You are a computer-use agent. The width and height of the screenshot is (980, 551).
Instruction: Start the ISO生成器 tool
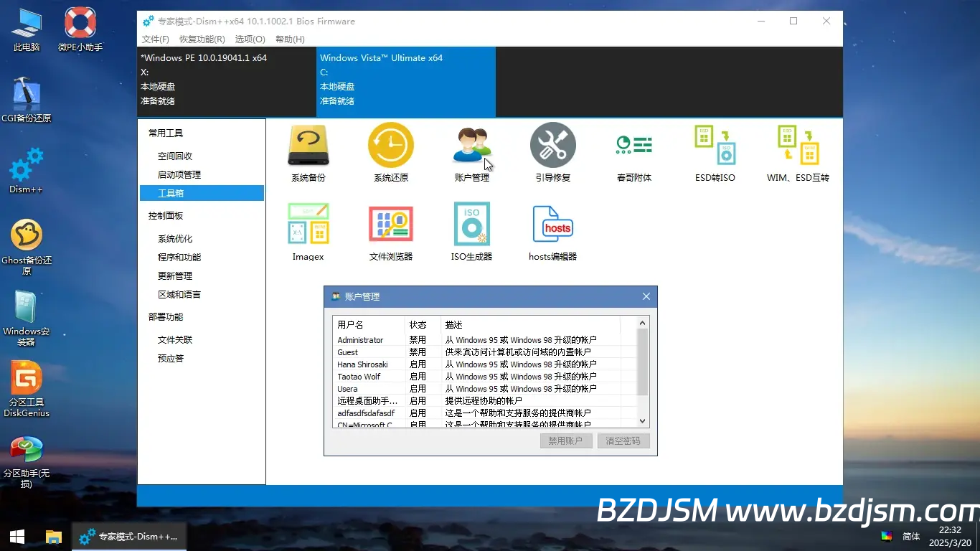pos(471,232)
